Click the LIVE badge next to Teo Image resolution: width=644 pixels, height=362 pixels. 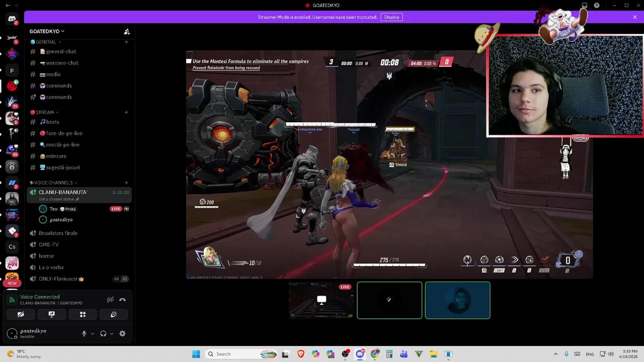coord(116,209)
